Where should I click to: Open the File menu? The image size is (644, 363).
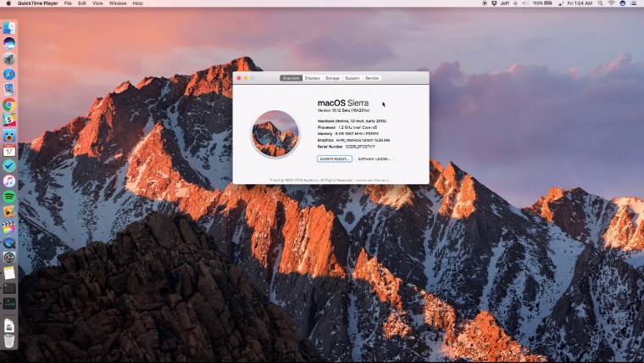tap(68, 3)
